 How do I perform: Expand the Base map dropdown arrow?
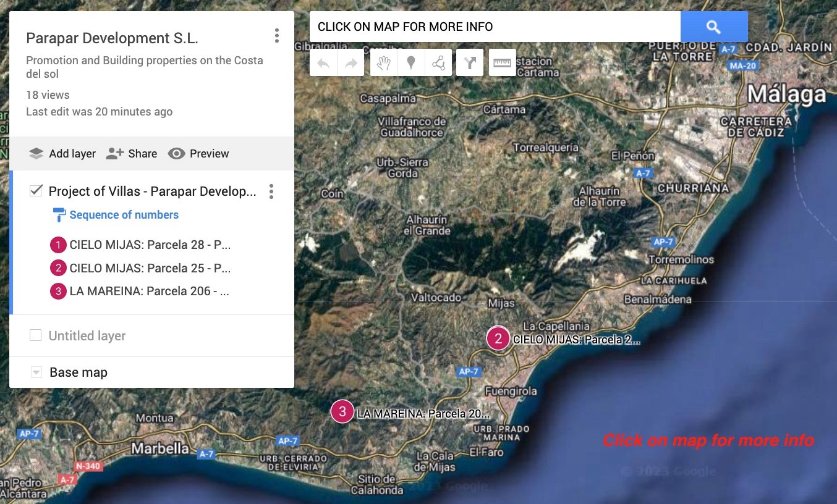[x=36, y=372]
